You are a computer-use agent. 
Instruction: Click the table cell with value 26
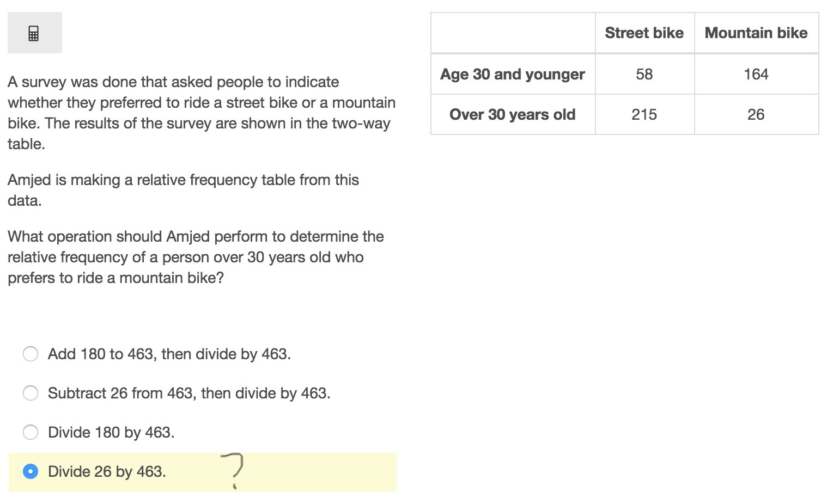(x=756, y=114)
